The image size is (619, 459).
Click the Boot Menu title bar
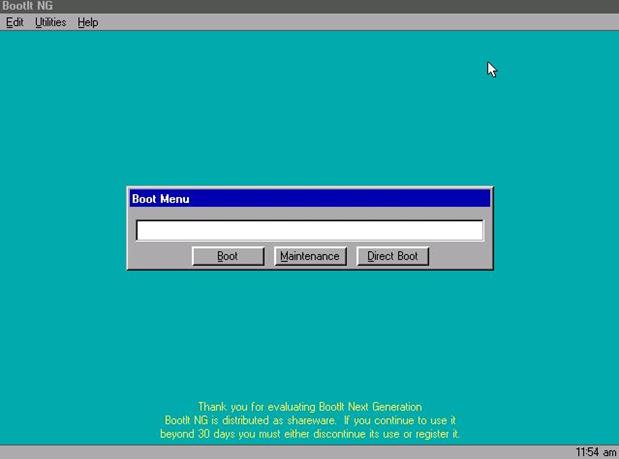coord(310,199)
